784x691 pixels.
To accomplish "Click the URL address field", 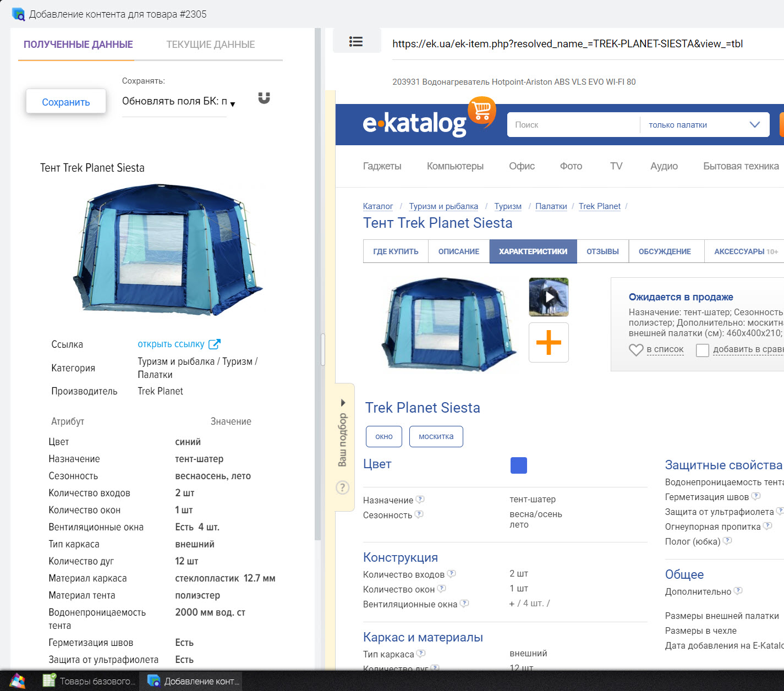I will point(588,44).
